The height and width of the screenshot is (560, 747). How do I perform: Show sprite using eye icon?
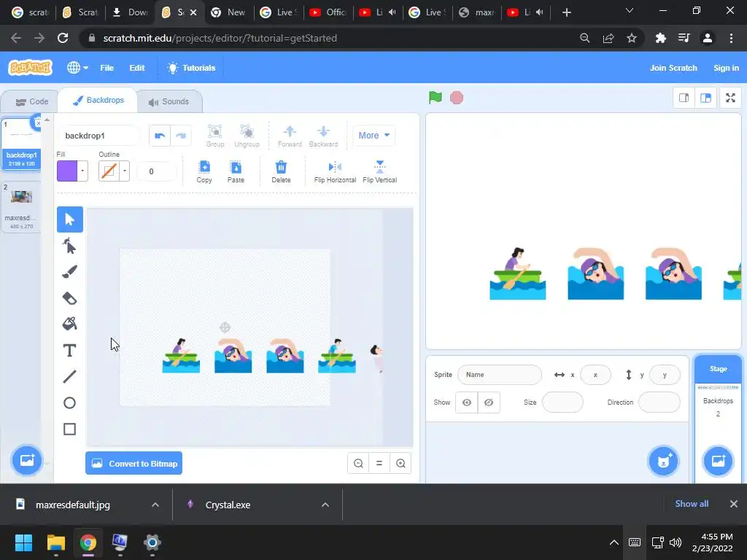pyautogui.click(x=467, y=402)
